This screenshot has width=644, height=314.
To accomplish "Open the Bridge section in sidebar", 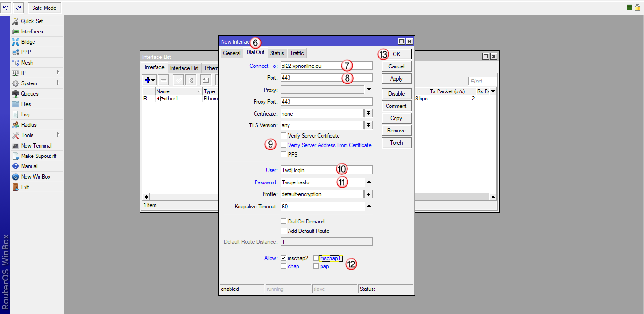I will pos(28,42).
